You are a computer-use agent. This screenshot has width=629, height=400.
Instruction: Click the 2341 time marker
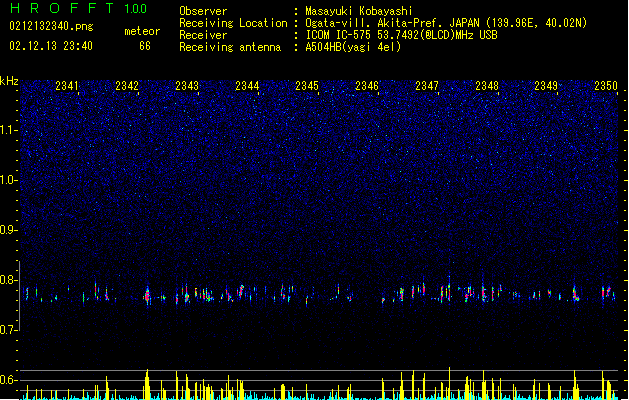click(67, 85)
